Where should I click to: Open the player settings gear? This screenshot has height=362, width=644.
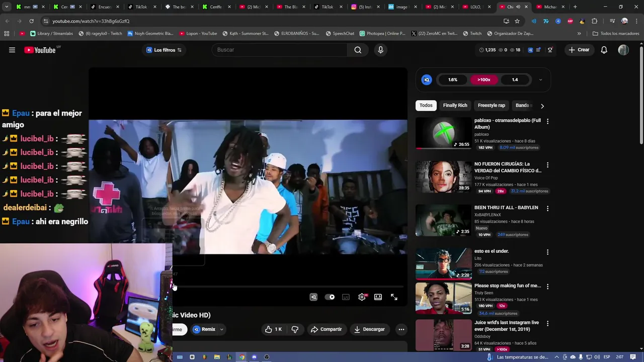pos(362,297)
